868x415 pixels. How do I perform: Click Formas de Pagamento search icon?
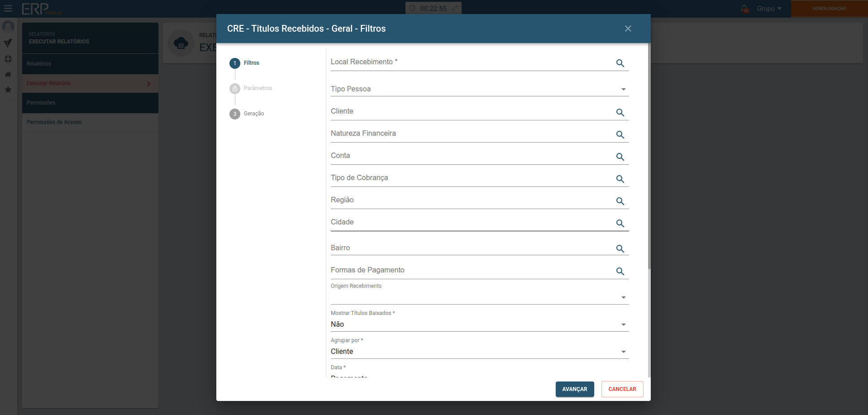click(x=620, y=272)
